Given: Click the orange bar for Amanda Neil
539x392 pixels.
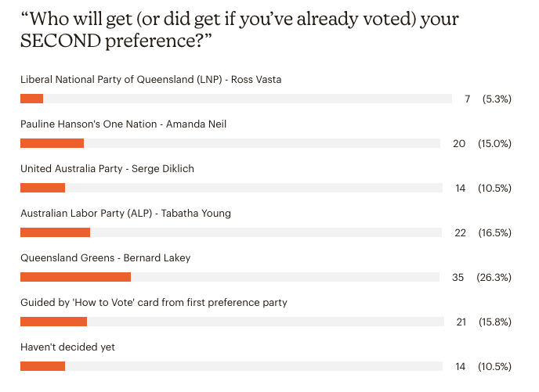Looking at the screenshot, I should (x=52, y=143).
